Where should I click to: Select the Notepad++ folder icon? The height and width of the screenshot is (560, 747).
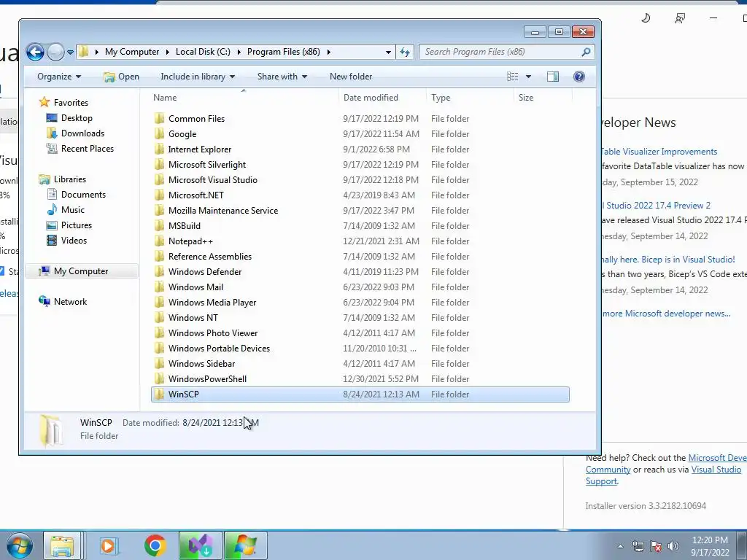160,241
